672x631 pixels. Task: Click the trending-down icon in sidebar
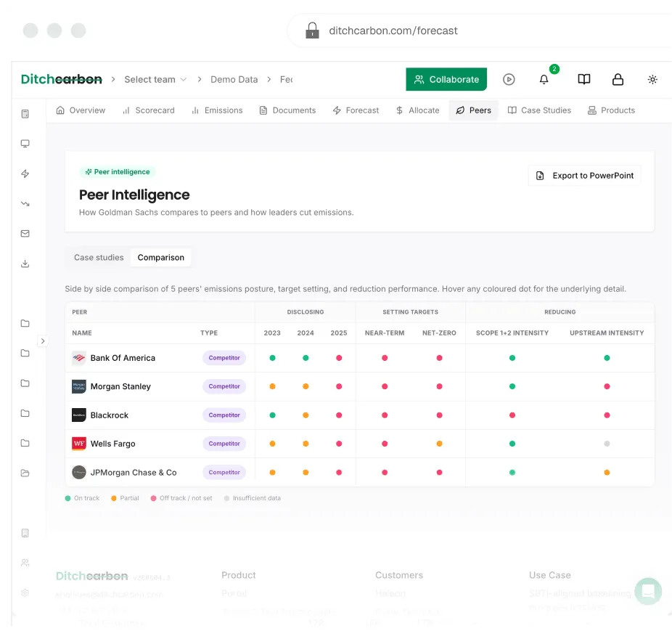(x=25, y=204)
